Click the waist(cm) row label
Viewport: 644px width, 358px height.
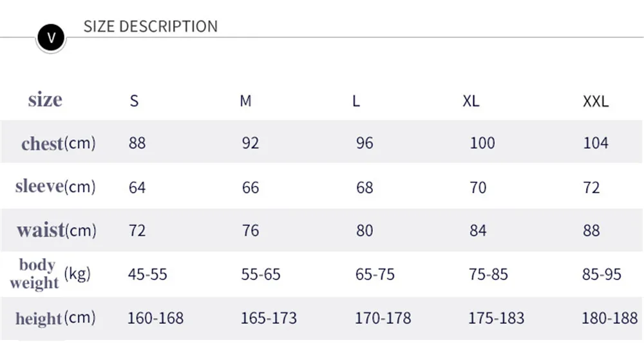(x=57, y=230)
